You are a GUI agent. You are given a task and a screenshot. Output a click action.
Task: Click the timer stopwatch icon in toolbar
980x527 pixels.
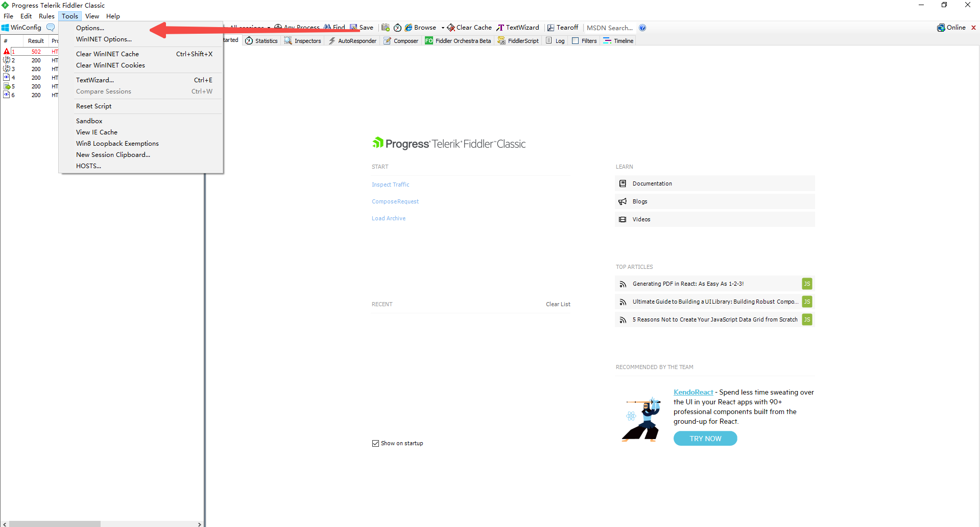398,28
